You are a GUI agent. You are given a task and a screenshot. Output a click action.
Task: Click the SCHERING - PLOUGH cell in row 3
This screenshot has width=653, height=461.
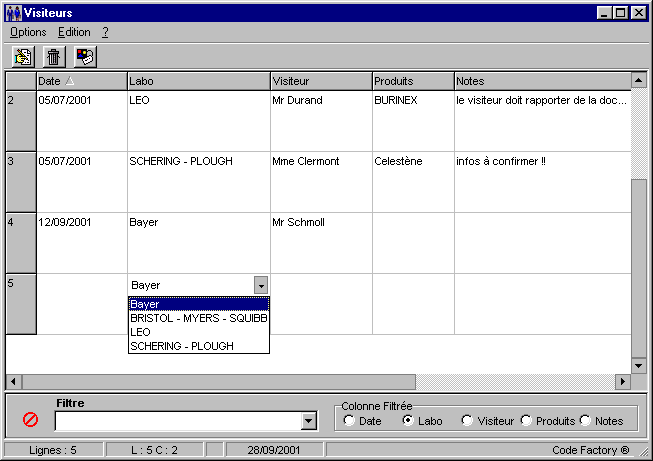[x=199, y=182]
